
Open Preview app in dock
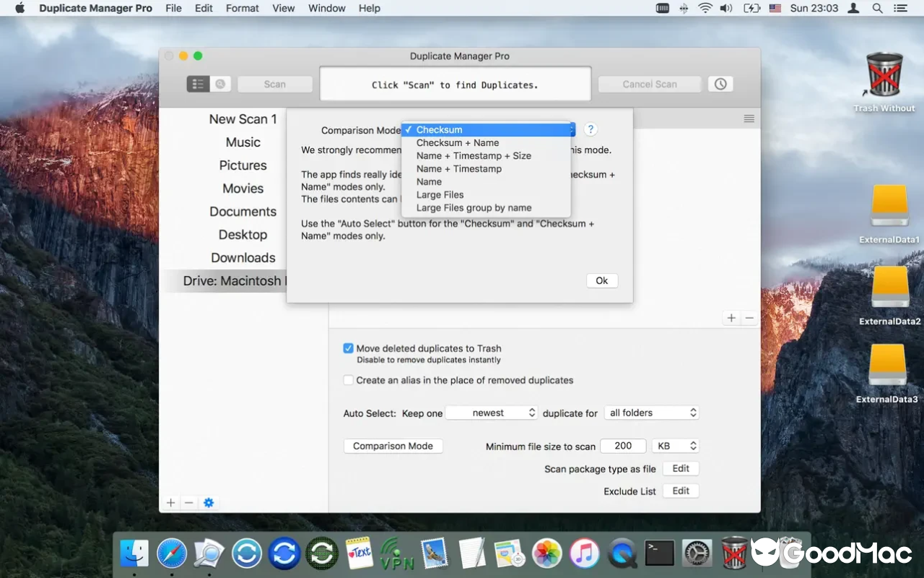coord(209,553)
